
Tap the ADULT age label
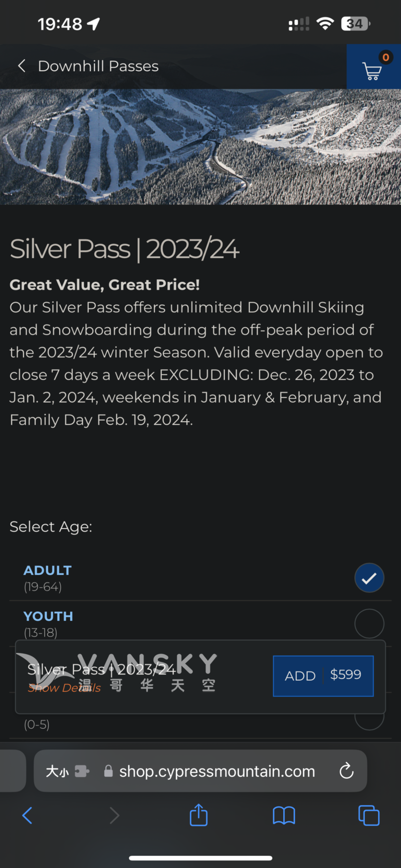coord(48,570)
